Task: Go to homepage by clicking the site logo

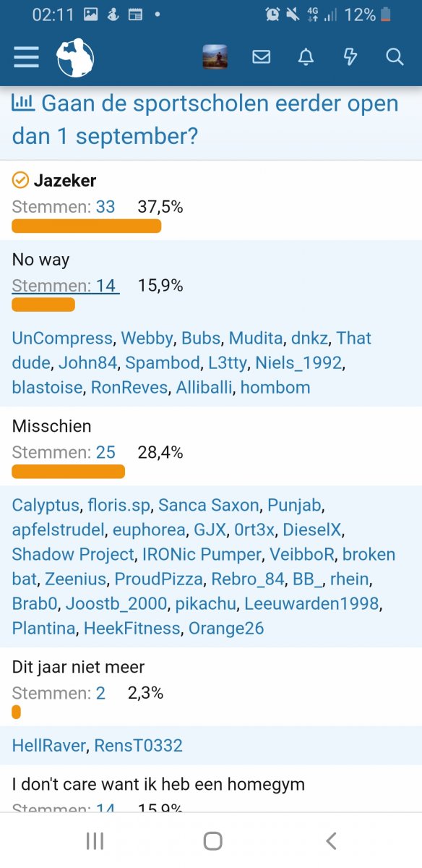Action: pos(74,56)
